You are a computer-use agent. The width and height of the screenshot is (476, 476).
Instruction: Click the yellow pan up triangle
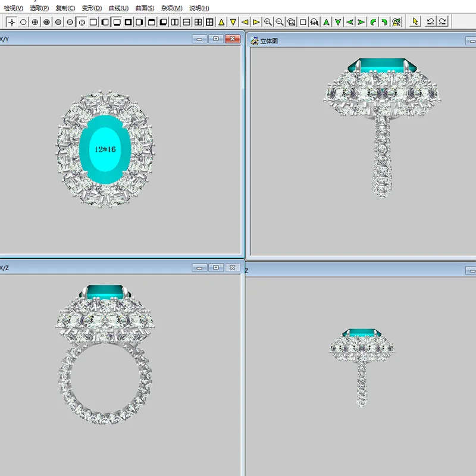(221, 22)
